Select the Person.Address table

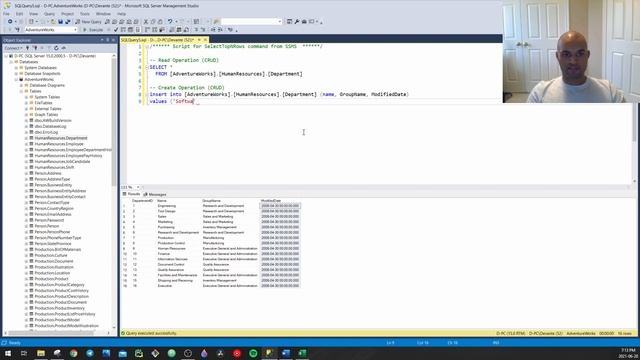(48, 173)
